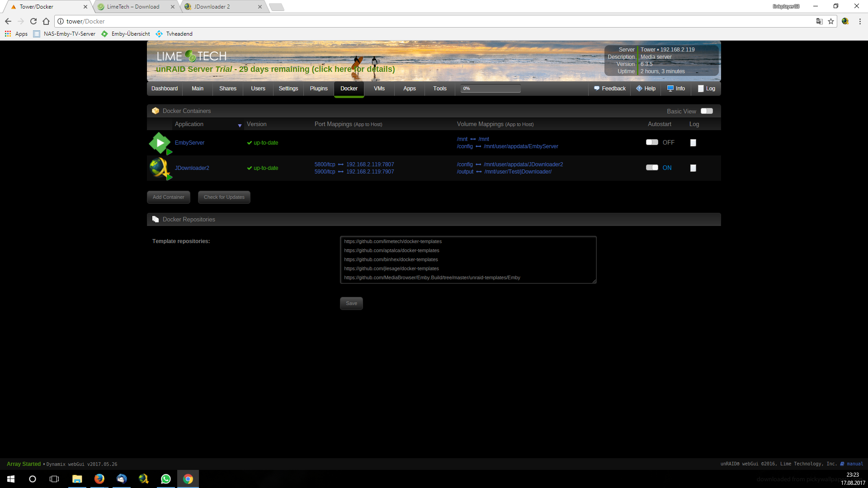The height and width of the screenshot is (488, 868).
Task: Bookmark this page with the star icon
Action: (831, 21)
